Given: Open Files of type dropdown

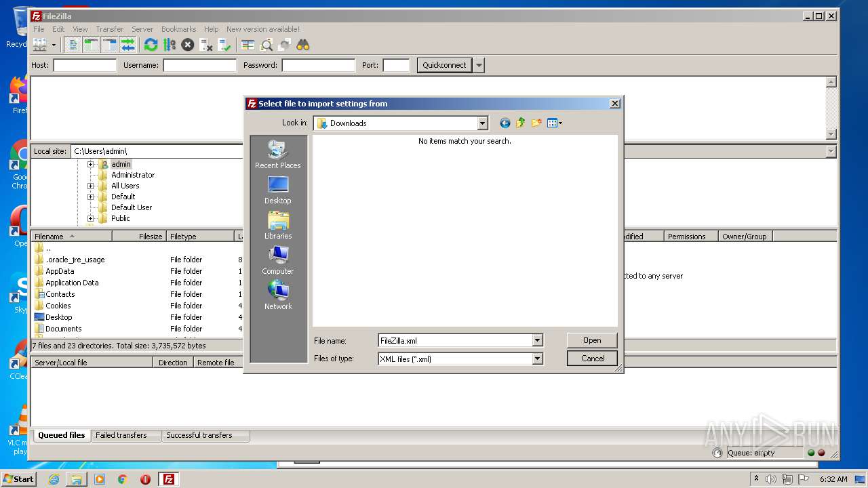Looking at the screenshot, I should (537, 359).
